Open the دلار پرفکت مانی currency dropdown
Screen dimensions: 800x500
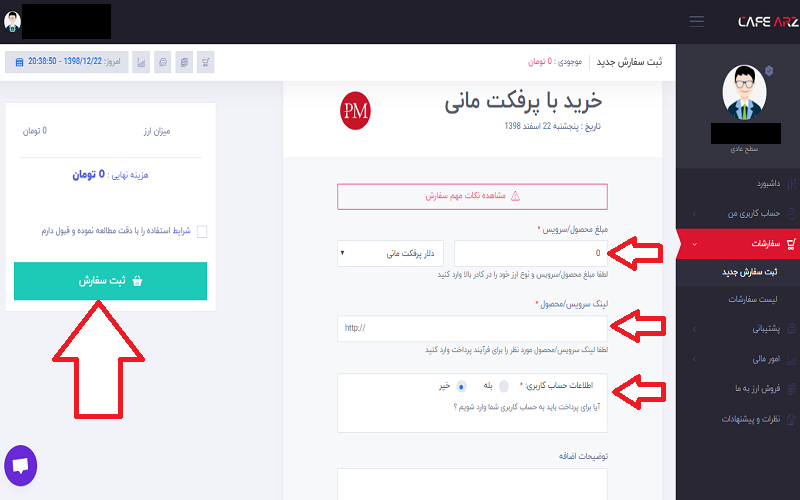tap(390, 253)
